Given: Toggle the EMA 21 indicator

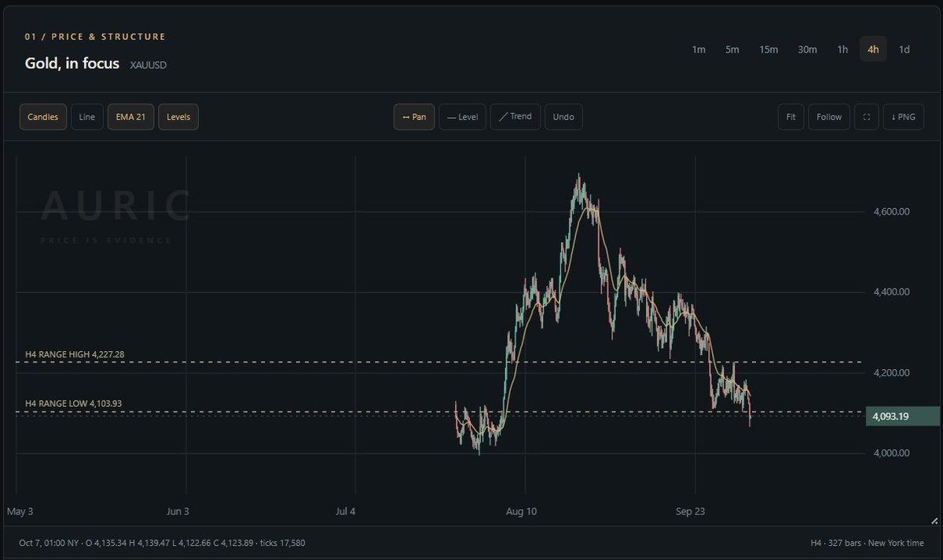Looking at the screenshot, I should [130, 117].
